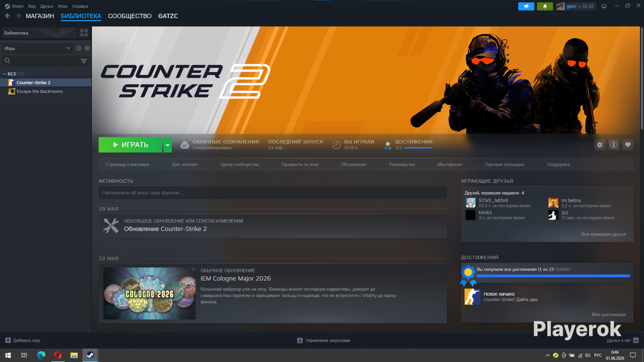Open File Explorer from taskbar
Image resolution: width=644 pixels, height=362 pixels.
point(74,355)
